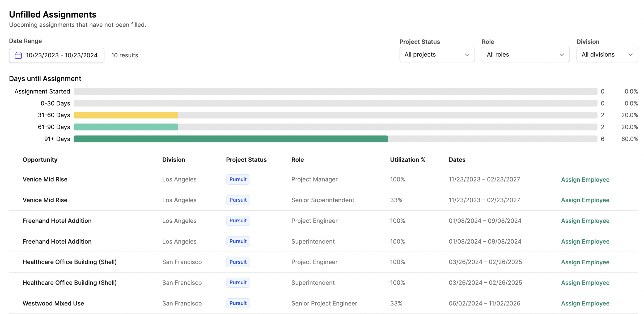The image size is (644, 314).
Task: Assign Employee for Venice Mid Rise Project Manager
Action: 585,180
